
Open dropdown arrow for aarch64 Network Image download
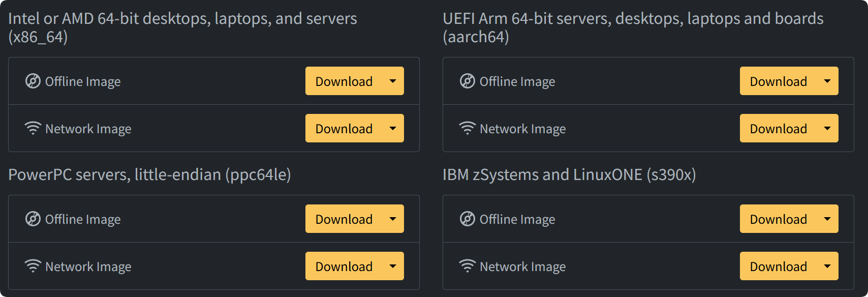(827, 128)
